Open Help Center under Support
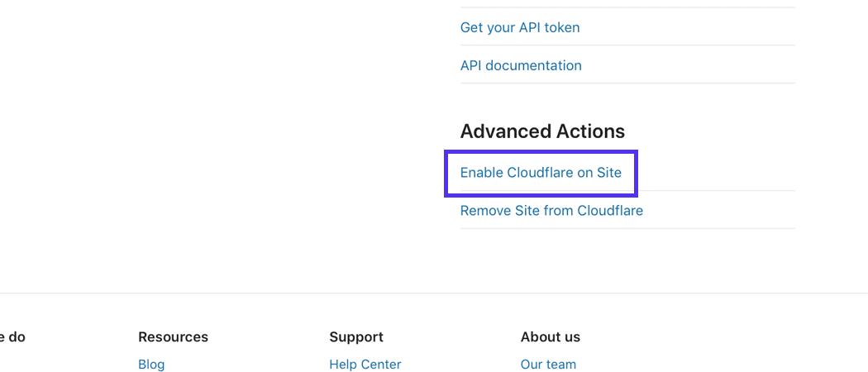The image size is (868, 372). pyautogui.click(x=365, y=365)
